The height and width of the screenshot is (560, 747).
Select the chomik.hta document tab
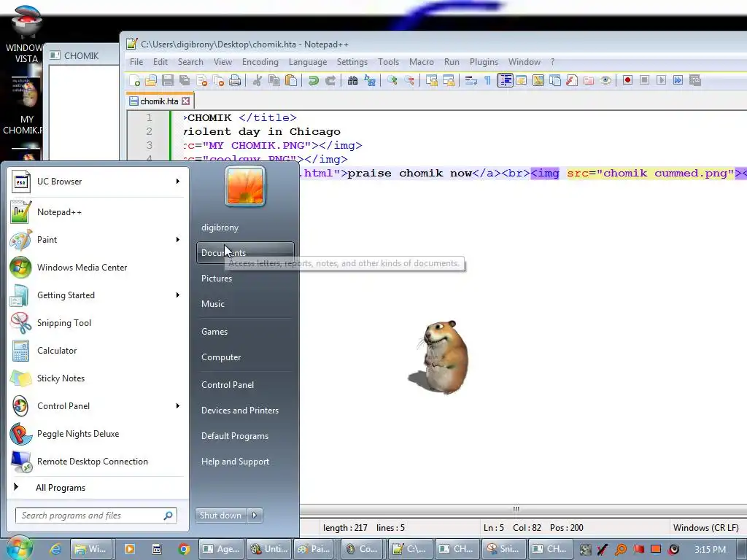pos(158,101)
